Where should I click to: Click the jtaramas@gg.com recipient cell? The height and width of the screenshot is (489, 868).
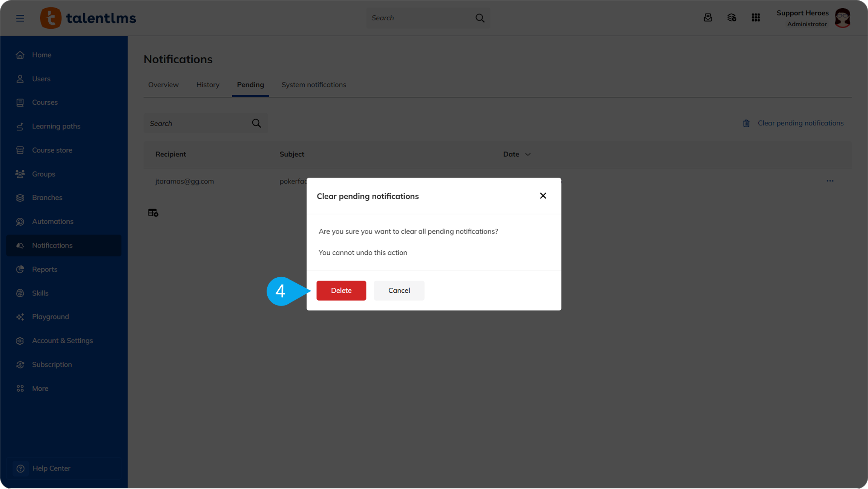tap(184, 181)
